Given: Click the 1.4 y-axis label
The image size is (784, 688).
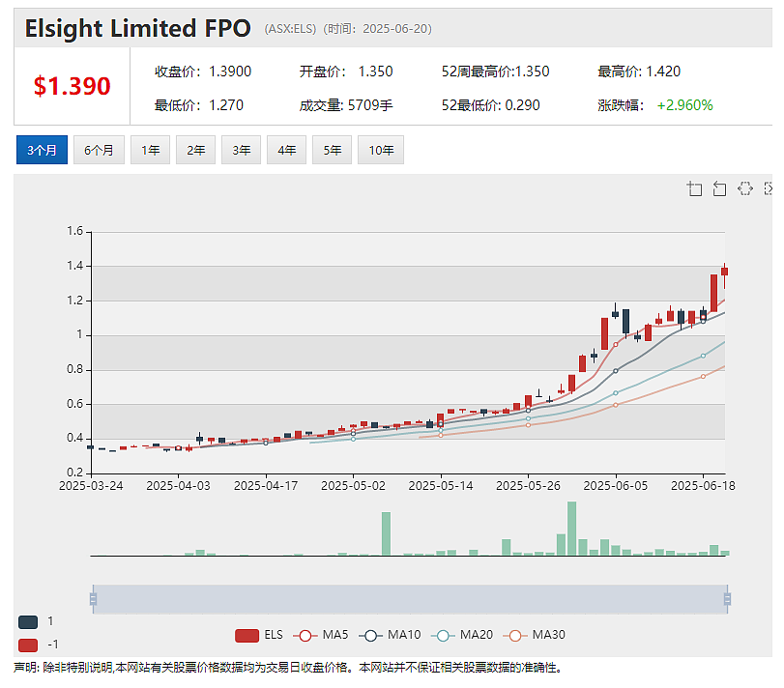Looking at the screenshot, I should point(75,266).
